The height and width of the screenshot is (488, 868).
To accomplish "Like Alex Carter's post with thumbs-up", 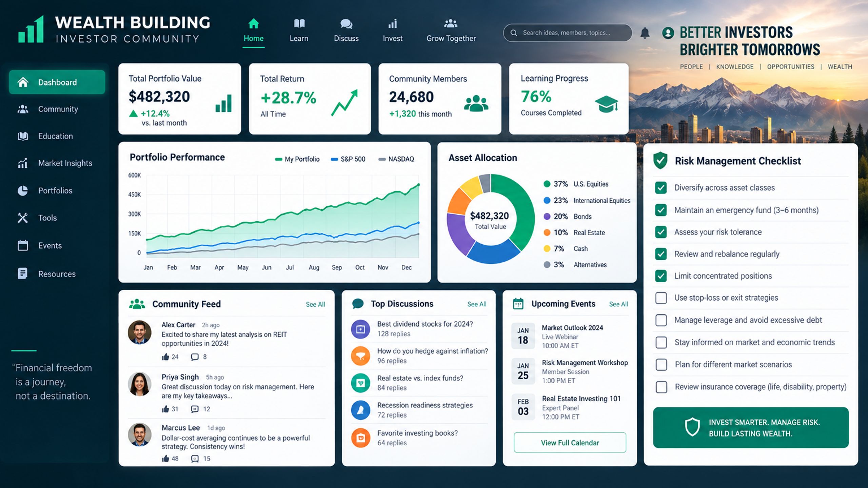I will 165,357.
